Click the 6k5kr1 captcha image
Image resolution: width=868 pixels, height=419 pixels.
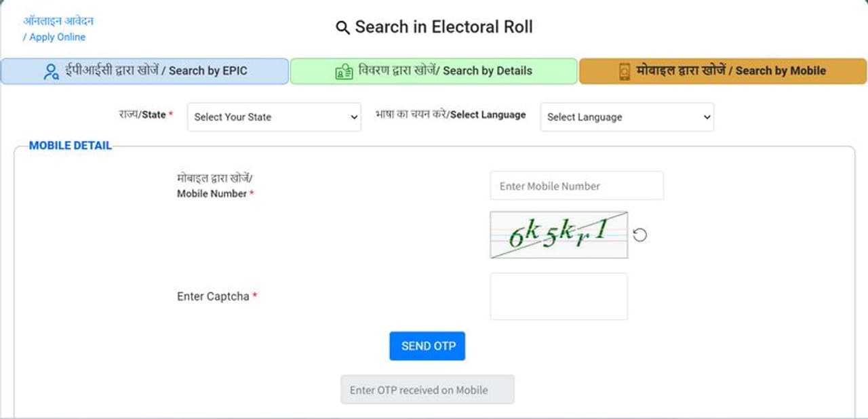(559, 235)
